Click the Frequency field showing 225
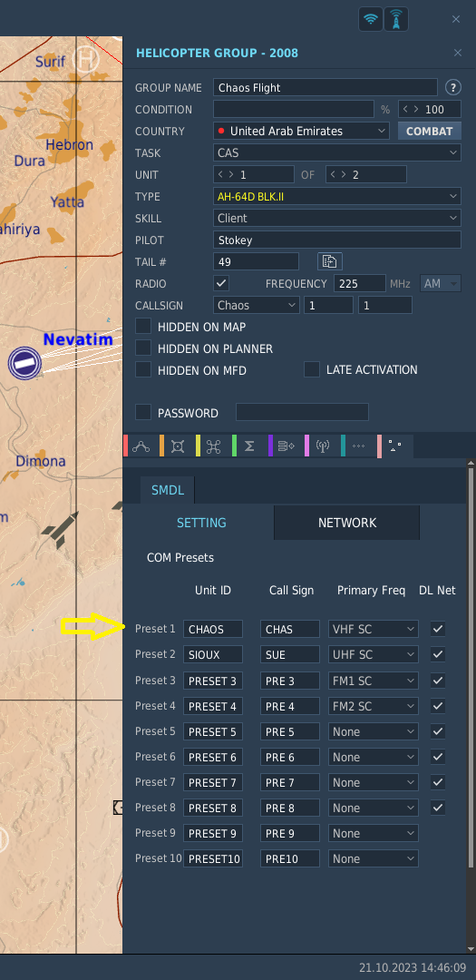The image size is (476, 980). coord(360,283)
